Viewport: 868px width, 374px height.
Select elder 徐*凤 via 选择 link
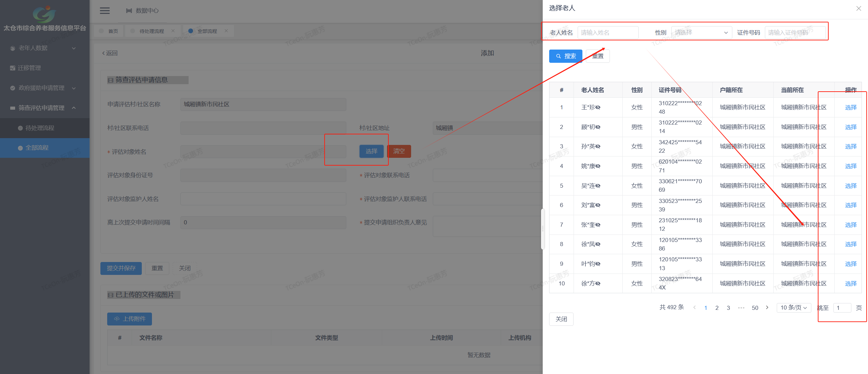851,244
